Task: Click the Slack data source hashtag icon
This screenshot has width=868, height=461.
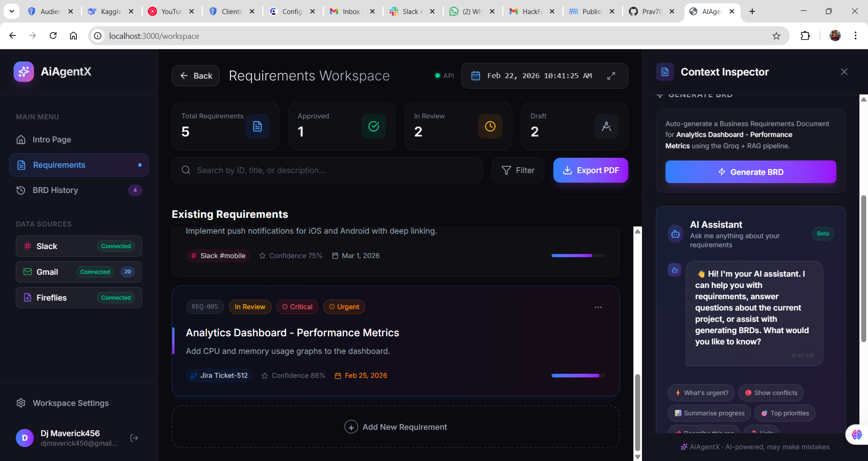Action: pyautogui.click(x=27, y=246)
